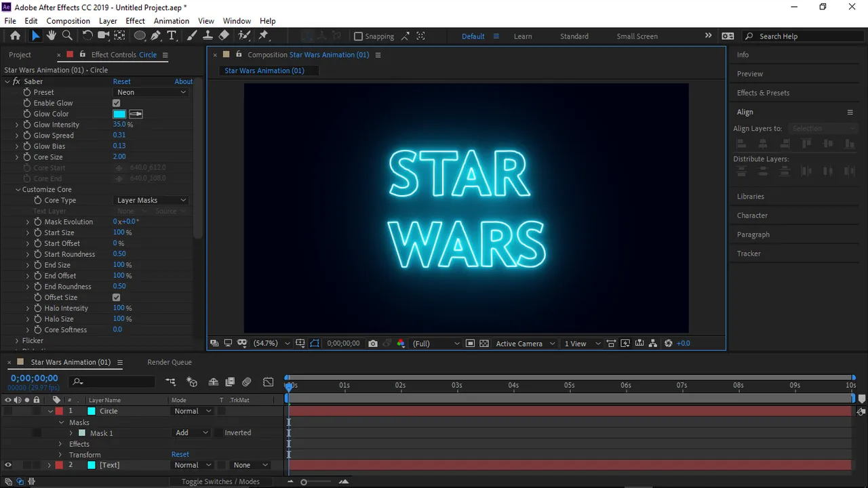Open Composition Mini-Flowchart in timeline

click(x=170, y=382)
